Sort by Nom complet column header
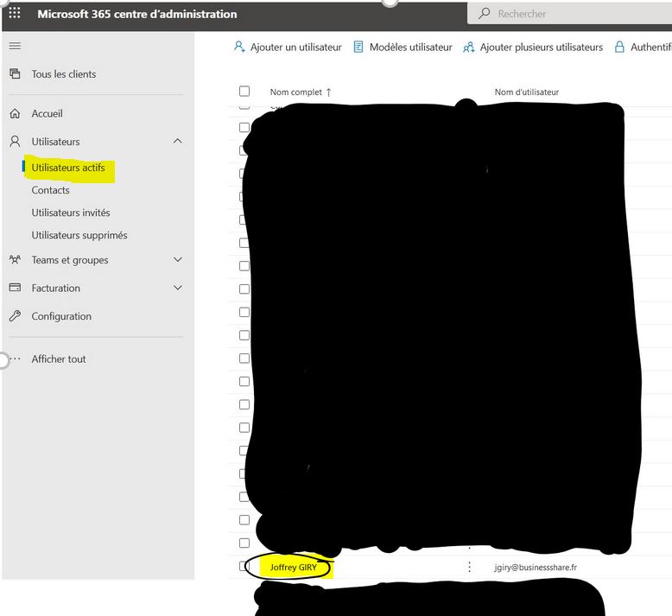This screenshot has width=672, height=616. tap(295, 92)
